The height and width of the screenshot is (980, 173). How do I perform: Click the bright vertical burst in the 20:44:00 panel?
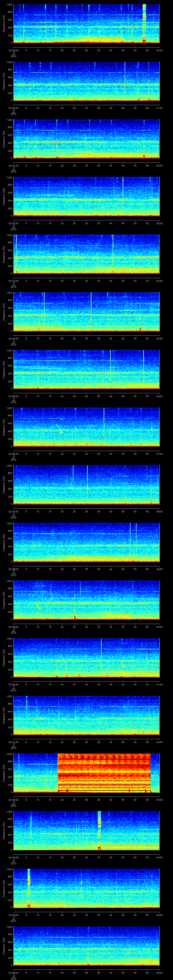[x=29, y=888]
